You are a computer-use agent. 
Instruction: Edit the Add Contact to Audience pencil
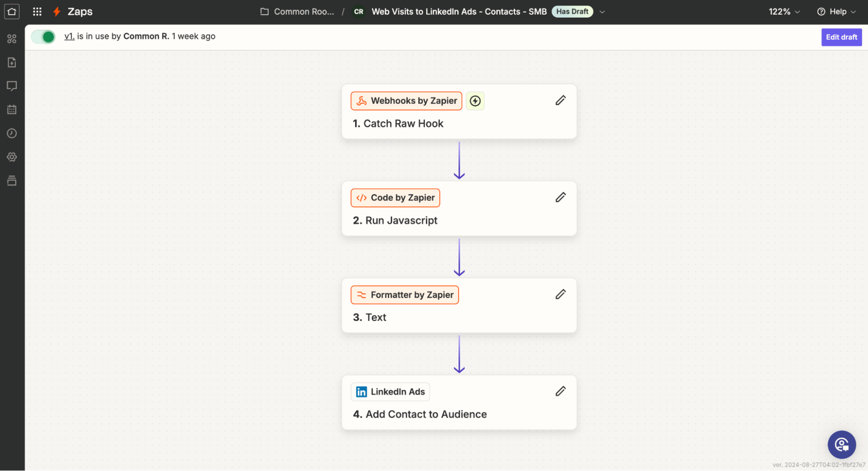coord(560,391)
